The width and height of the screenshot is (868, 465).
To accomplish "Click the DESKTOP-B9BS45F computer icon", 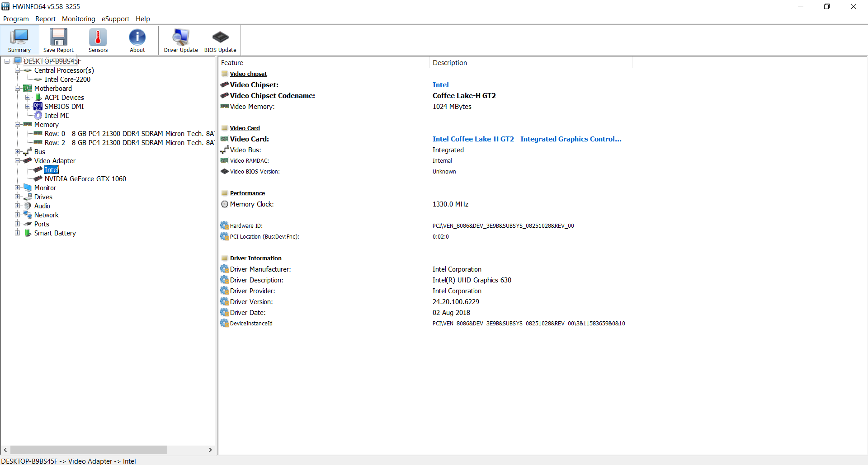I will tap(18, 61).
